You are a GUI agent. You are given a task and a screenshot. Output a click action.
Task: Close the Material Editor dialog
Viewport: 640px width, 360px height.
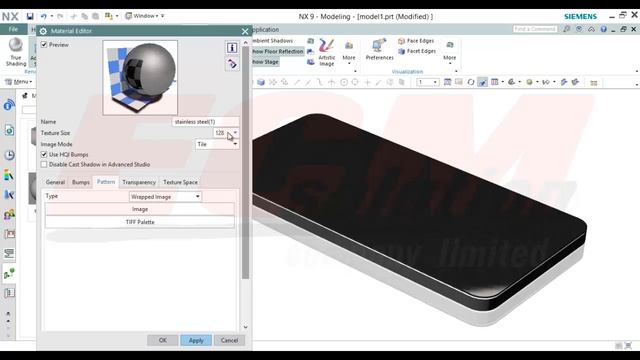[245, 31]
